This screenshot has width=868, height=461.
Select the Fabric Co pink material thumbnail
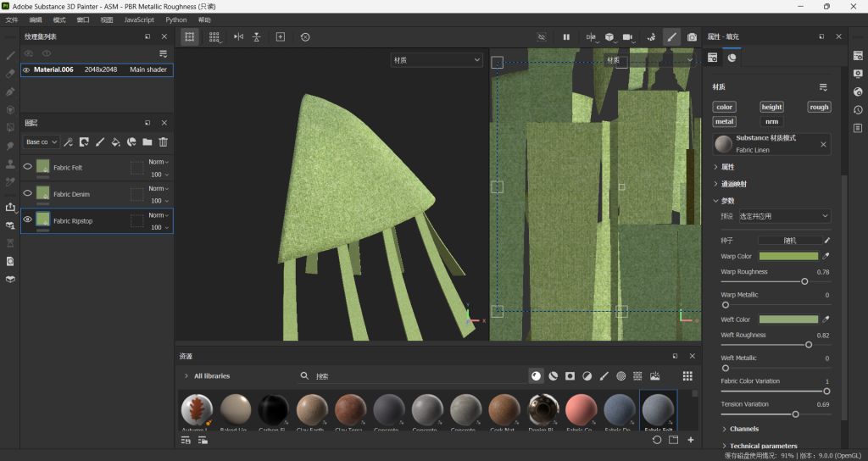point(581,411)
